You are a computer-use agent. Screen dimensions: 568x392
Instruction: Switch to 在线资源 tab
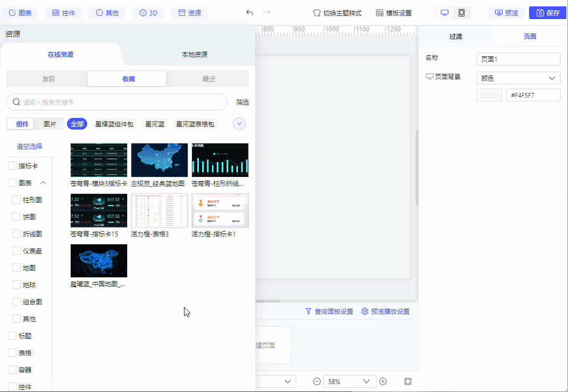(61, 55)
